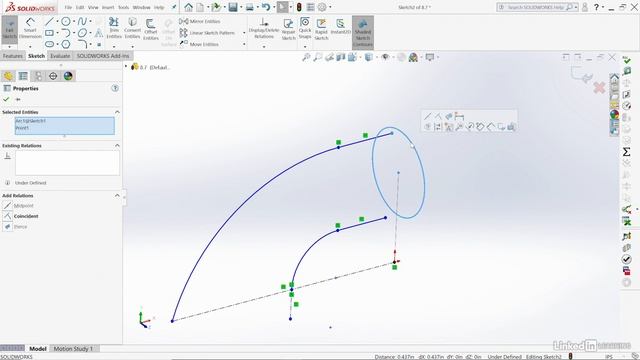
Task: Open the Tools menu
Action: [x=123, y=7]
